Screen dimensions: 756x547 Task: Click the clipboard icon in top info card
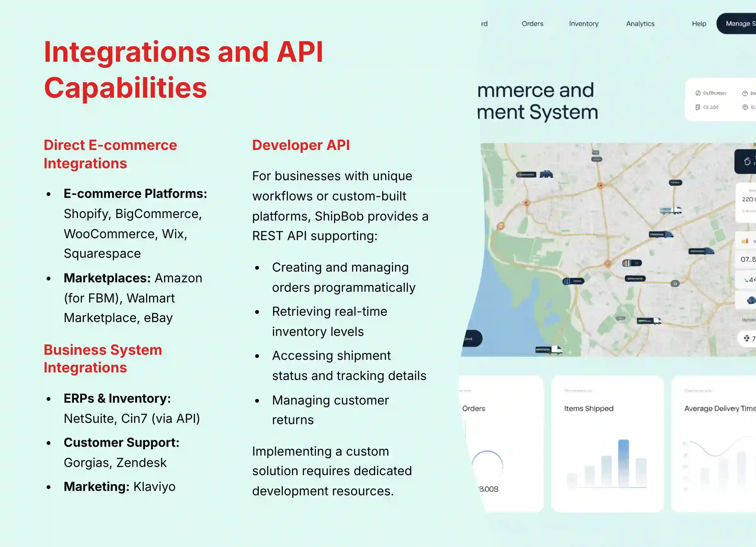(x=698, y=93)
